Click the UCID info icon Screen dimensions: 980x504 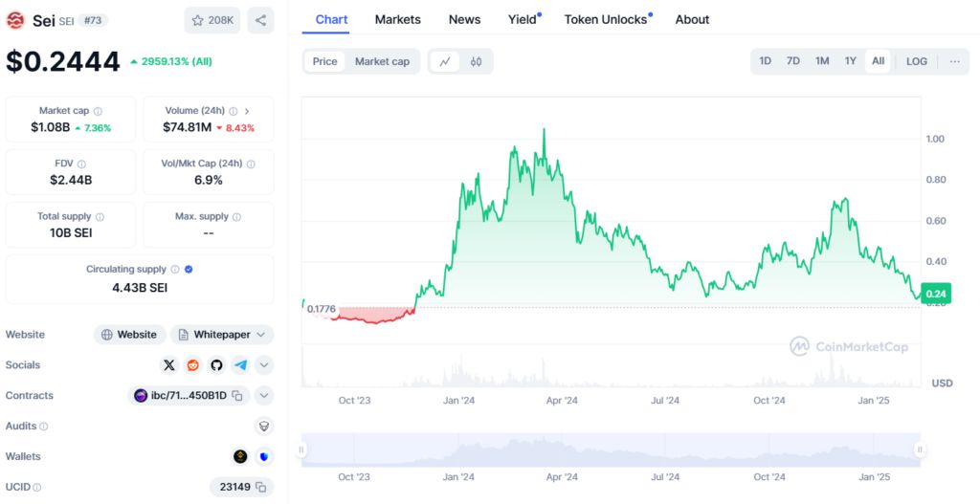pyautogui.click(x=37, y=487)
